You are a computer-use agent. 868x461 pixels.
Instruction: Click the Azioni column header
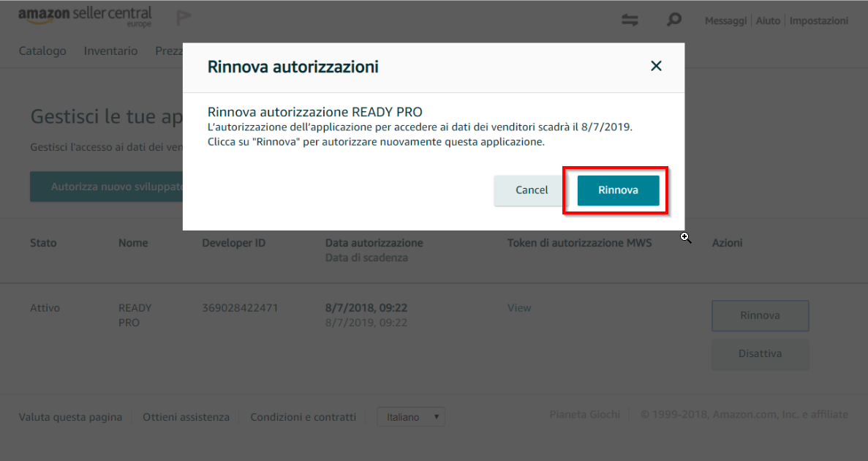[727, 243]
